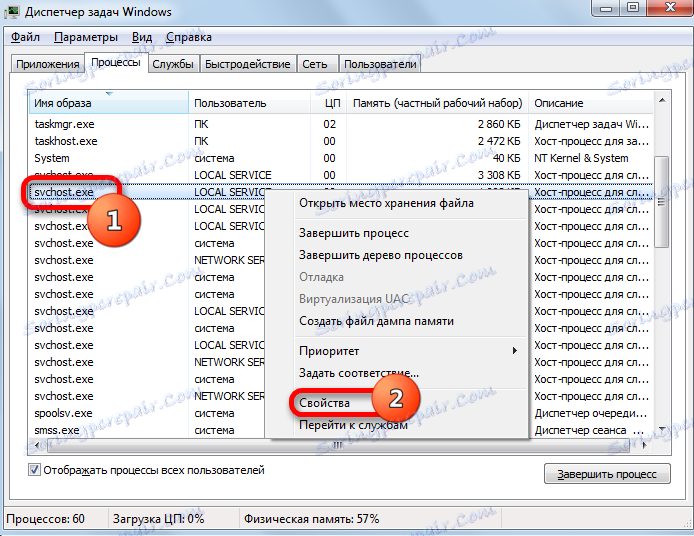Click the Завершить процесс button at bottom

click(x=607, y=474)
